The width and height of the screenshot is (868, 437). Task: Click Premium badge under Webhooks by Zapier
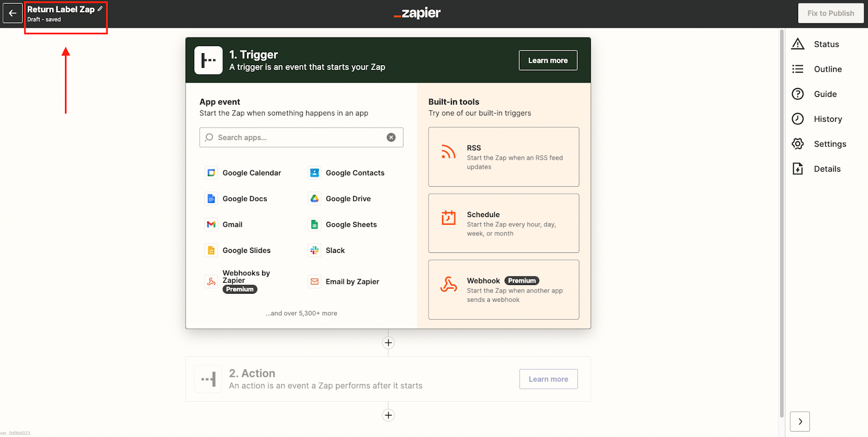tap(240, 289)
